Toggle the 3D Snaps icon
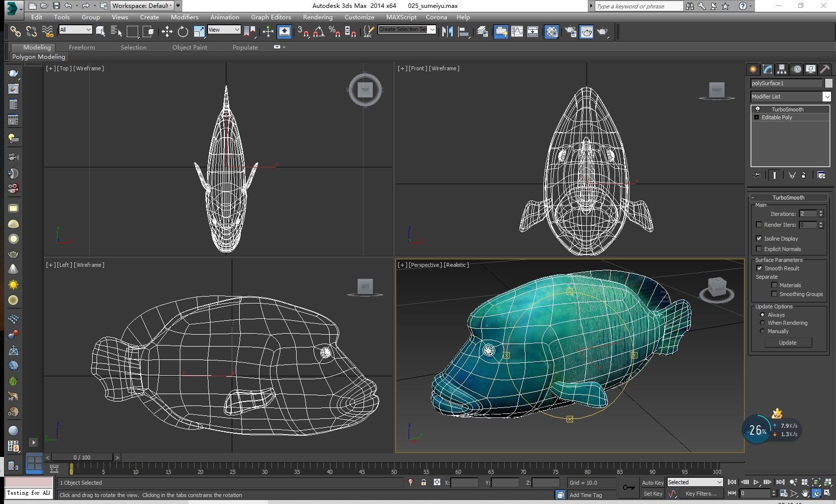 coord(303,32)
